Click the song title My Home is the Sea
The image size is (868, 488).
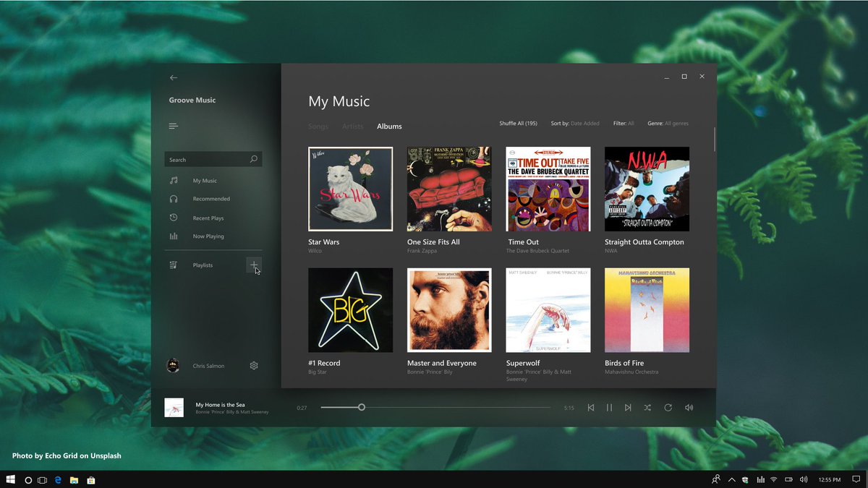[220, 404]
